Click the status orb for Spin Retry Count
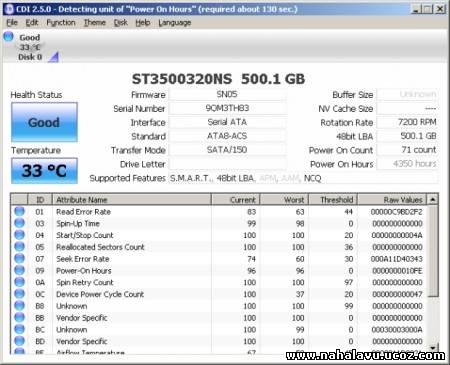 [x=20, y=282]
